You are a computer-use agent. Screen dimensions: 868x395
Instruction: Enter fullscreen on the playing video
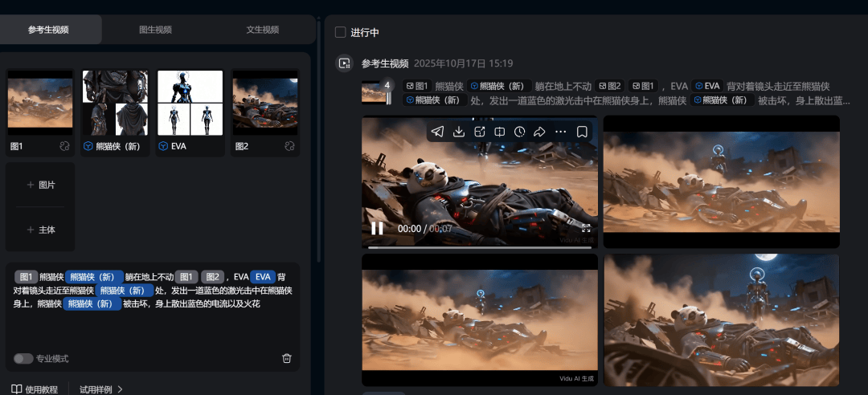[586, 228]
